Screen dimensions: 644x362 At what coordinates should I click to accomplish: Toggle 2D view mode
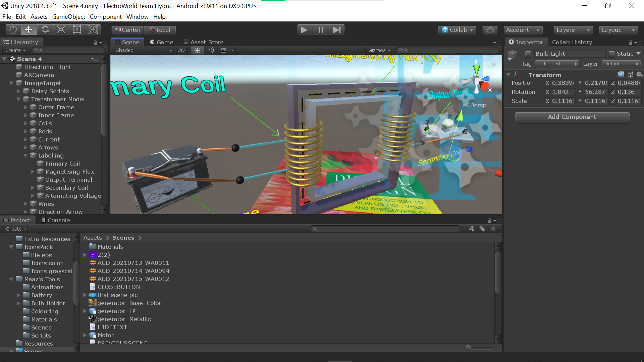click(x=181, y=50)
